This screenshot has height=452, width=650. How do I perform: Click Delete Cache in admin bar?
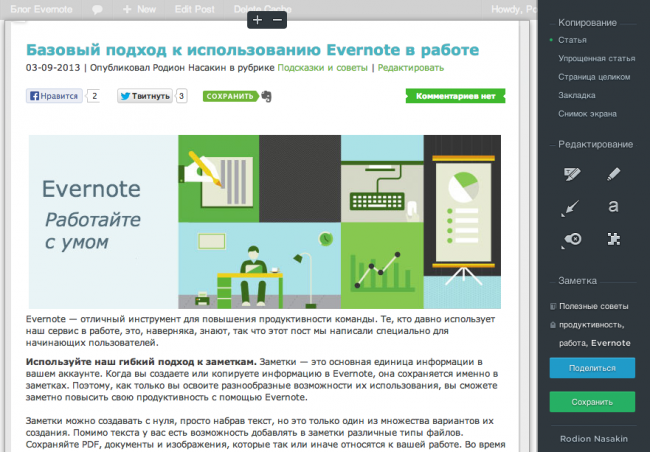coord(262,10)
